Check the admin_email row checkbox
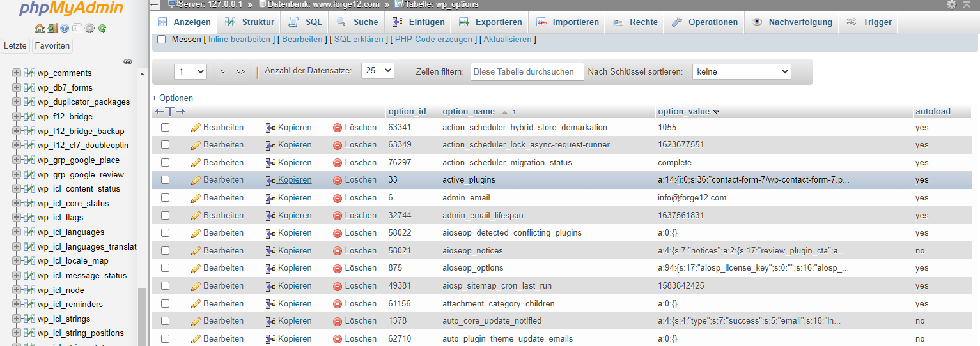The height and width of the screenshot is (346, 980). pyautogui.click(x=166, y=198)
